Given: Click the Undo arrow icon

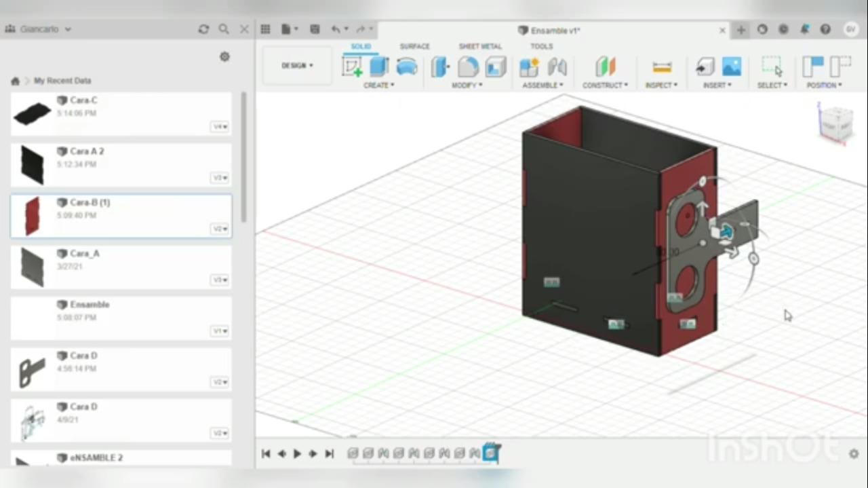Looking at the screenshot, I should [336, 29].
